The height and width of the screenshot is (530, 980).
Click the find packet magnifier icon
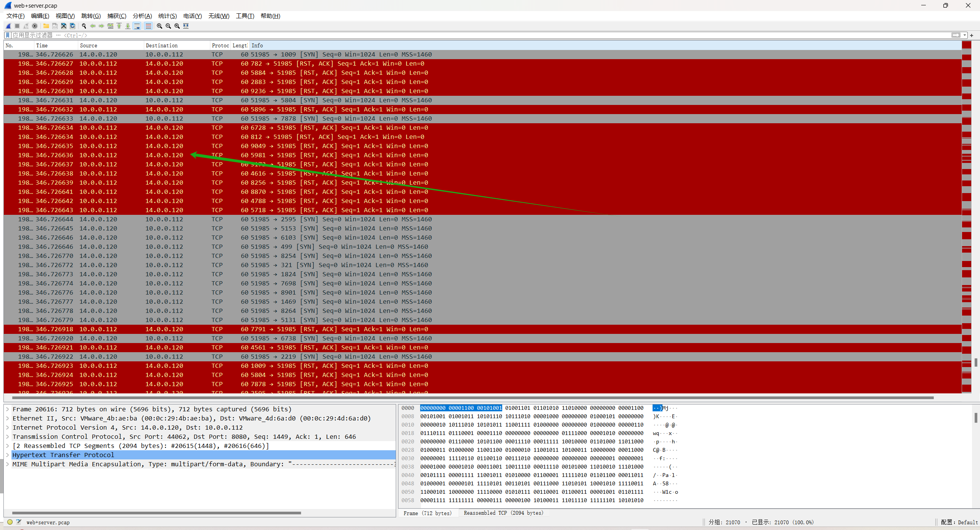pos(84,26)
